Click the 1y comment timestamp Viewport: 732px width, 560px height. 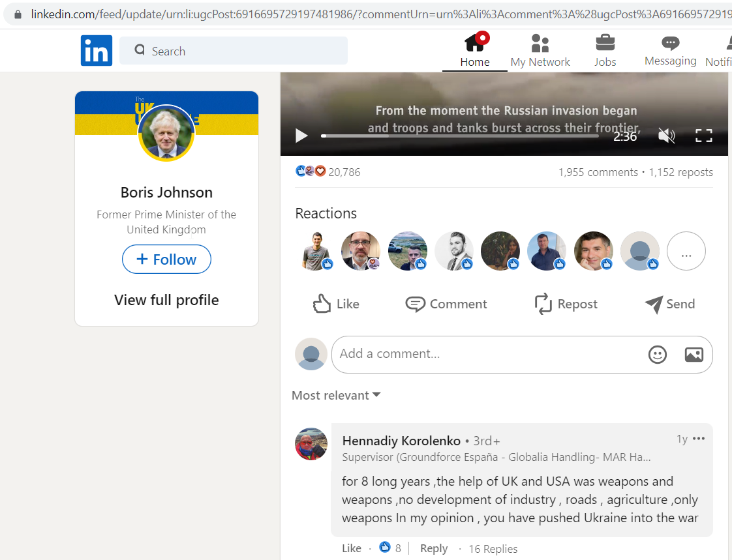click(682, 439)
